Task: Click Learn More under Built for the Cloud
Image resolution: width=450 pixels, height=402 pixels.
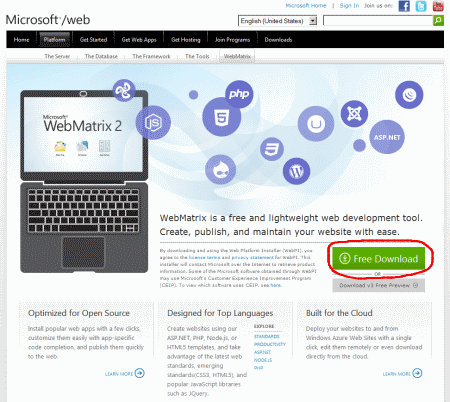Action: click(x=397, y=374)
